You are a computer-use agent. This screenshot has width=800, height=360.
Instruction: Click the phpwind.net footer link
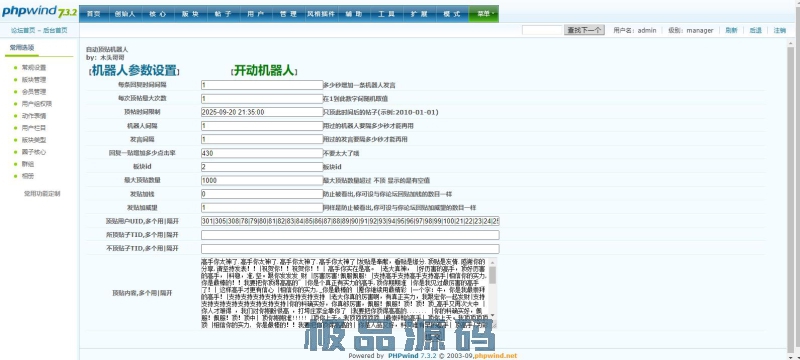pyautogui.click(x=495, y=355)
